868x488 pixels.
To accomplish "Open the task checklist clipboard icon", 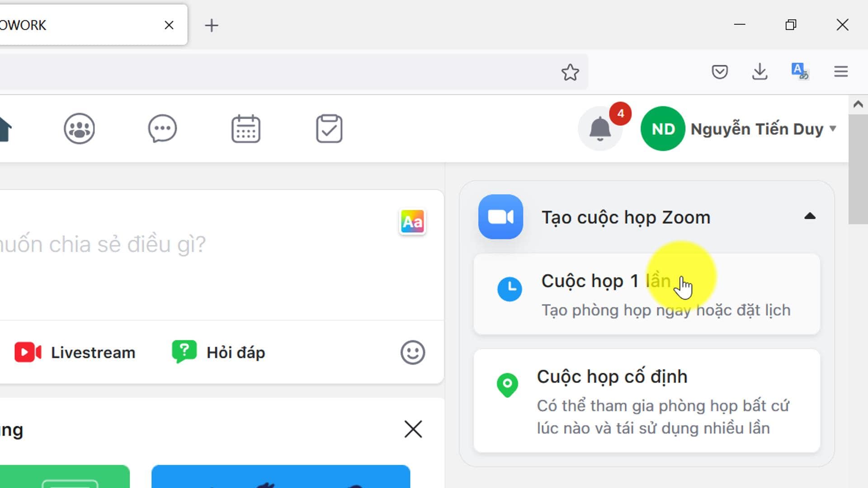I will [329, 129].
